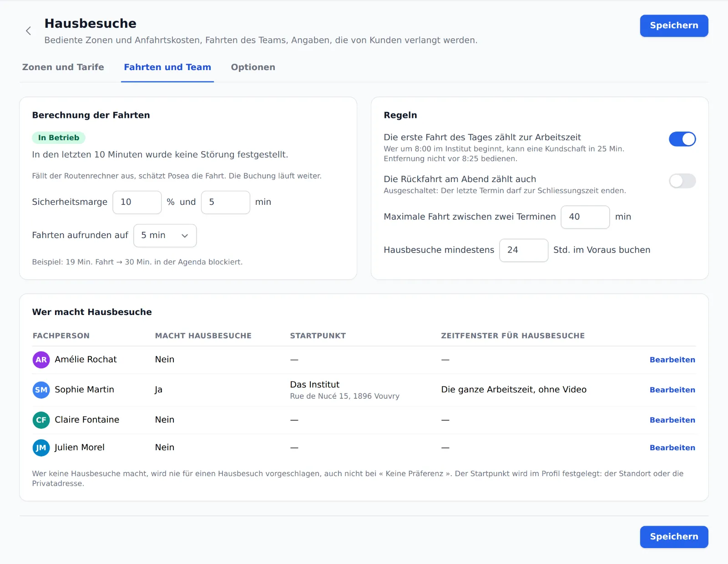
Task: Switch to the Zonen und Tarife tab
Action: click(63, 67)
